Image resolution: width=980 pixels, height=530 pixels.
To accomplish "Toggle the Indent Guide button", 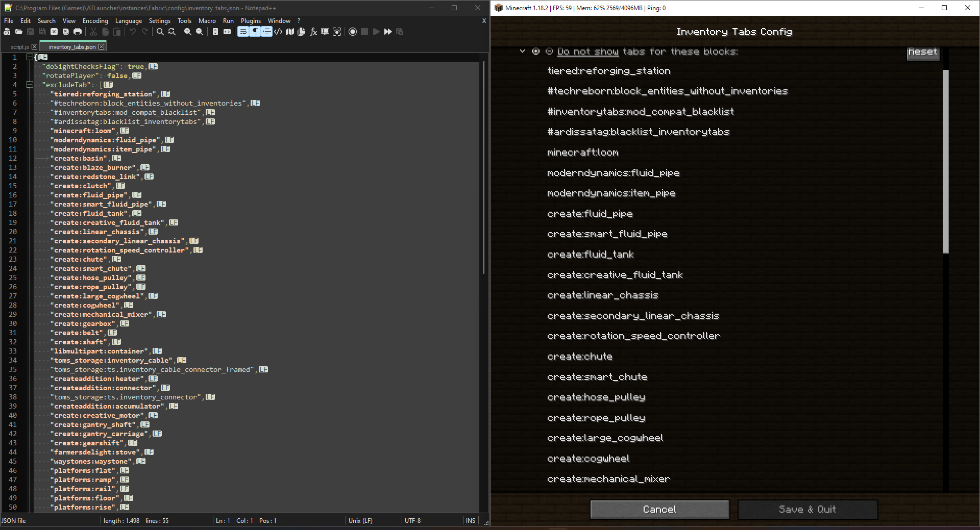I will click(x=266, y=32).
